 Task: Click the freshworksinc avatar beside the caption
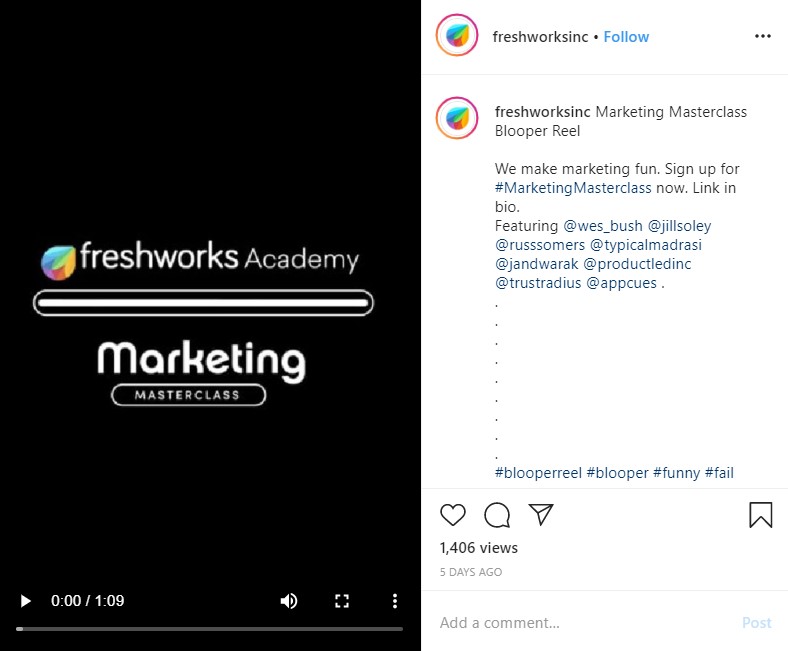tap(457, 119)
